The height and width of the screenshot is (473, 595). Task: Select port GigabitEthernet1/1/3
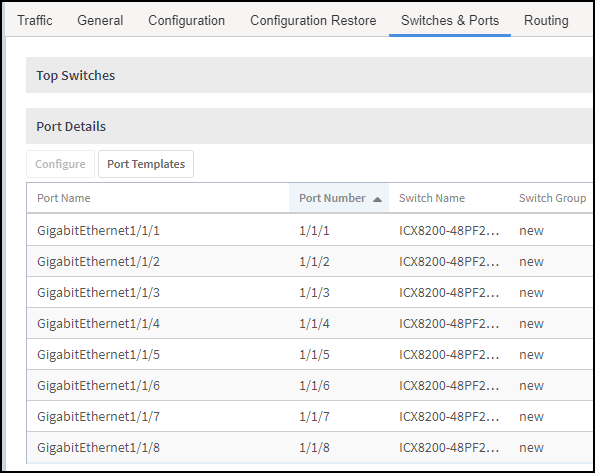(x=98, y=293)
